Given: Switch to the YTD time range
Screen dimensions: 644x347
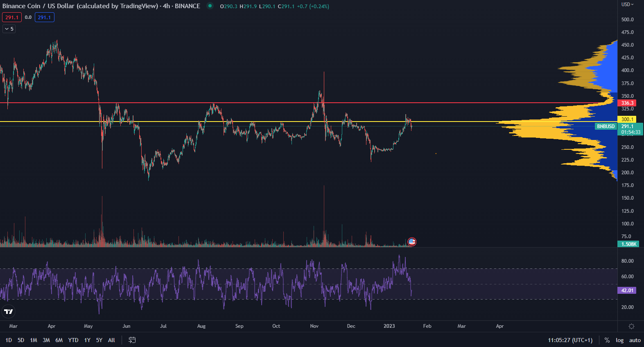Looking at the screenshot, I should [73, 340].
